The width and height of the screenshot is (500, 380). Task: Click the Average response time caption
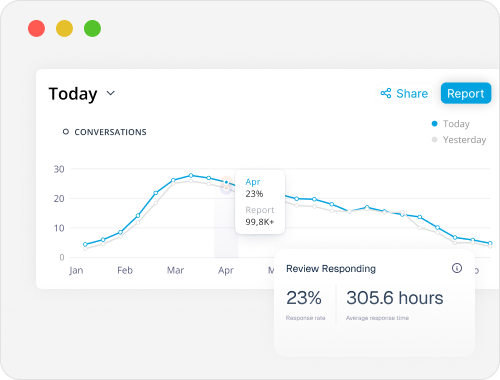(377, 318)
